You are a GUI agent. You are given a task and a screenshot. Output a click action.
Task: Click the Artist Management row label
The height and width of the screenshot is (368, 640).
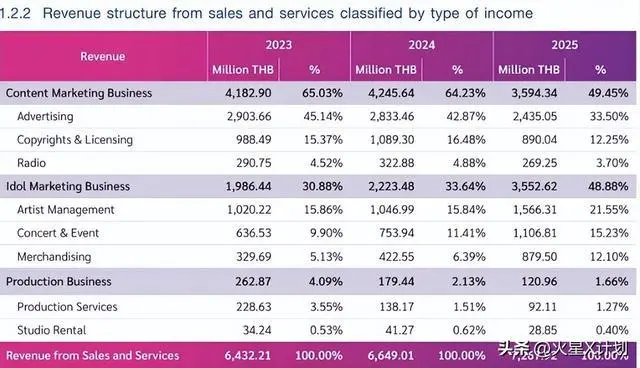tap(66, 210)
